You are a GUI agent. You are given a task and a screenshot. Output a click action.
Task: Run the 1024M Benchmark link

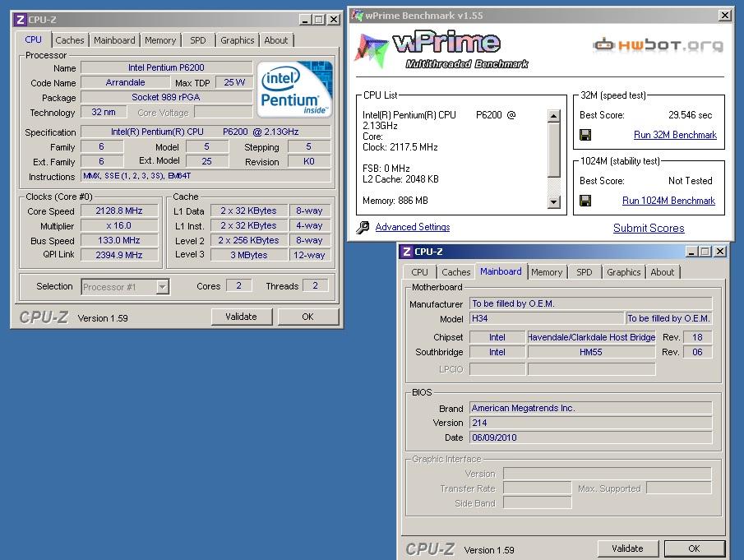668,201
